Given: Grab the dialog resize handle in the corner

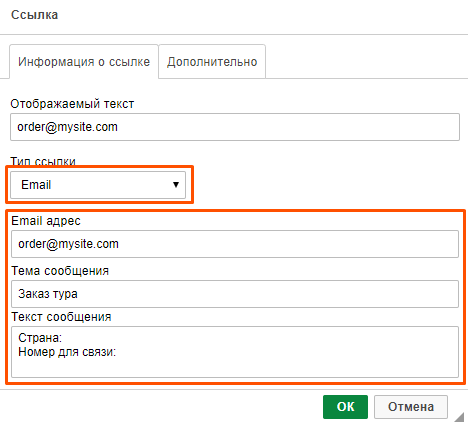Looking at the screenshot, I should [x=460, y=417].
